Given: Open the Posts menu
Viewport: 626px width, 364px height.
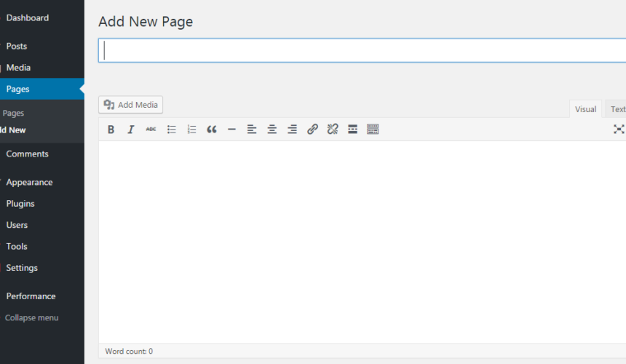Looking at the screenshot, I should pos(17,47).
